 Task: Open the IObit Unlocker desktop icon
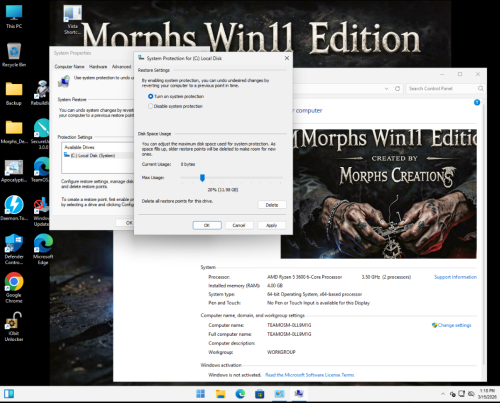click(14, 326)
